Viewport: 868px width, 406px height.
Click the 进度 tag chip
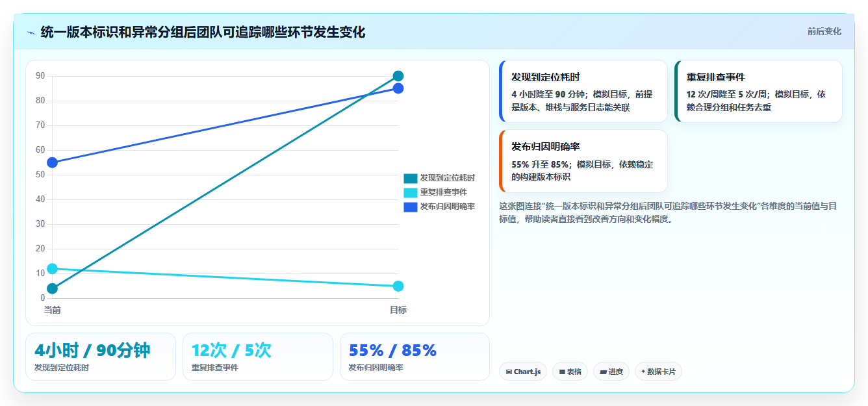tap(611, 372)
